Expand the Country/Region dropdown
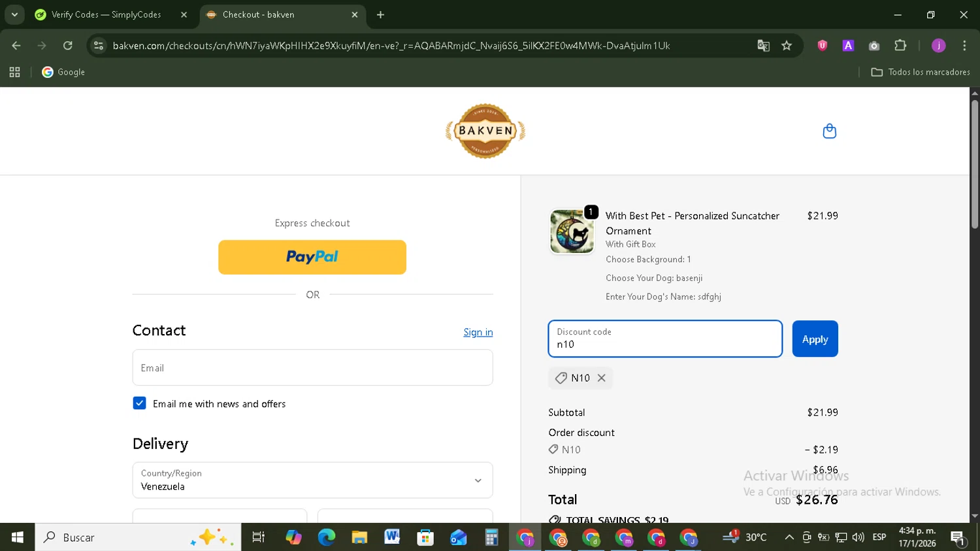This screenshot has height=551, width=980. [x=312, y=480]
